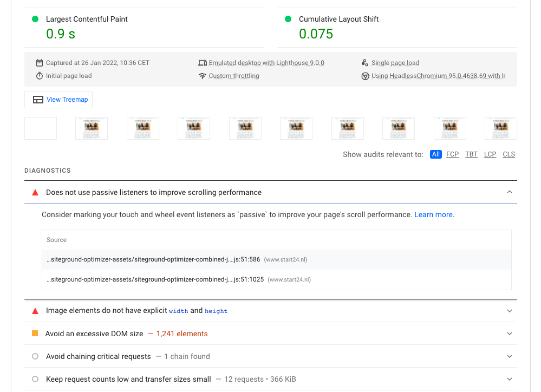Click the globe icon before HeadlessChromium
The width and height of the screenshot is (541, 392).
(365, 76)
